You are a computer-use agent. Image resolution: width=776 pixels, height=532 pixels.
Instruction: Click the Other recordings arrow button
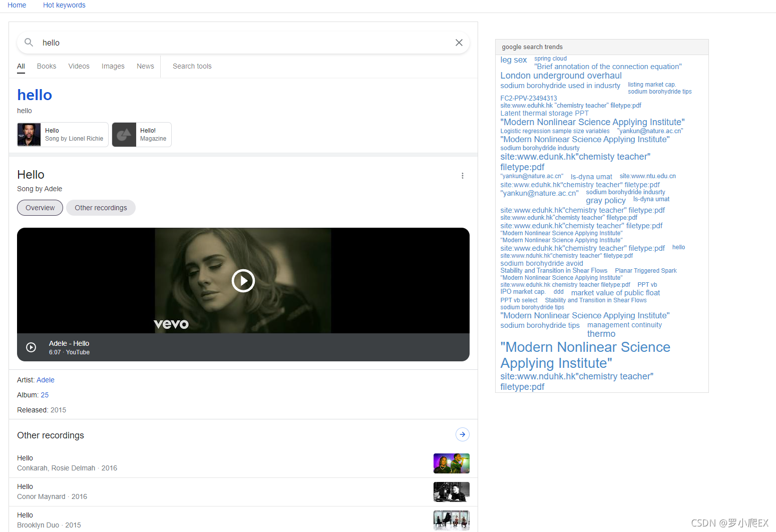[463, 434]
